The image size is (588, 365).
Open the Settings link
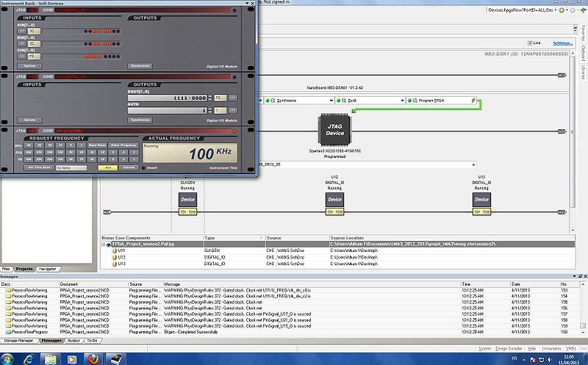coord(562,43)
